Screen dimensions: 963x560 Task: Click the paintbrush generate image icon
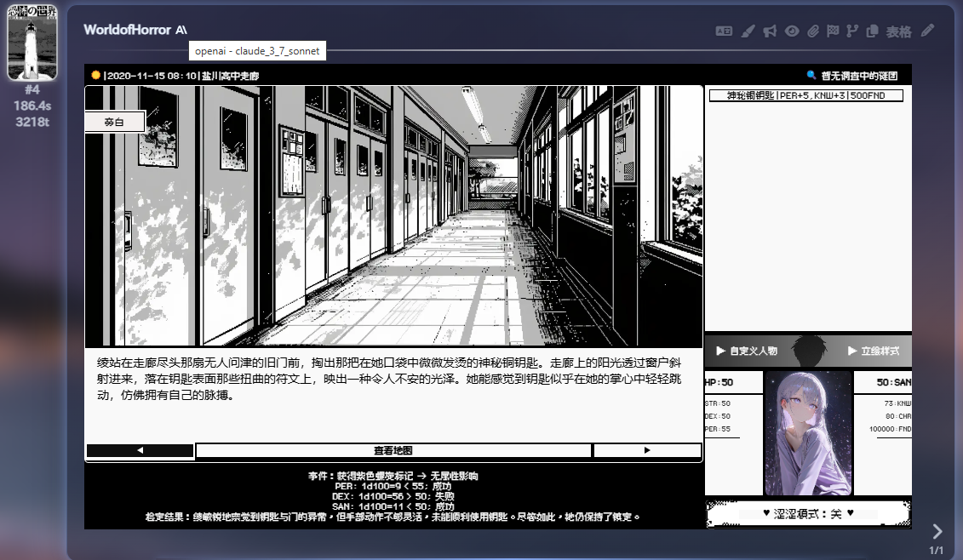click(x=748, y=31)
